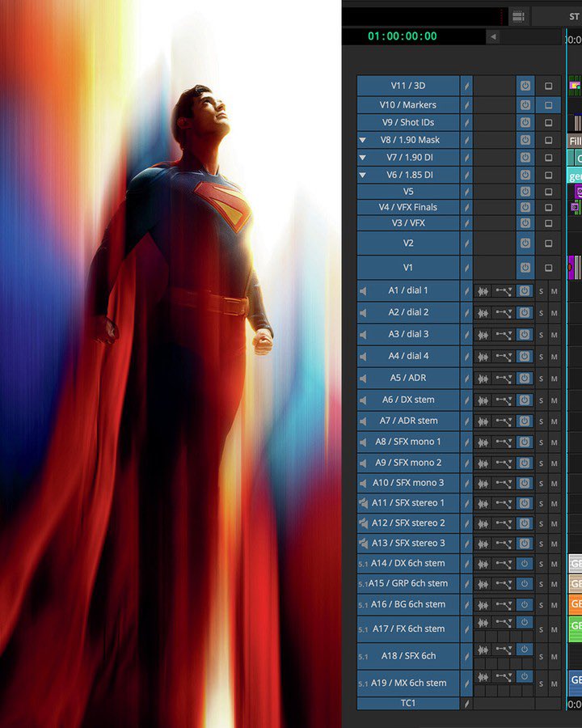Mute the A9 / SFX mono 2 track
Viewport: 582px width, 728px height.
click(x=555, y=463)
